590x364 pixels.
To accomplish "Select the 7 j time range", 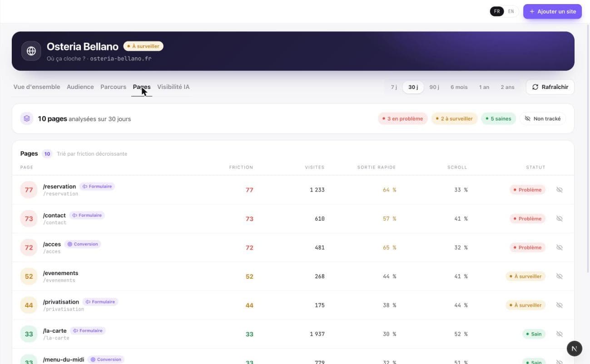I will coord(394,87).
